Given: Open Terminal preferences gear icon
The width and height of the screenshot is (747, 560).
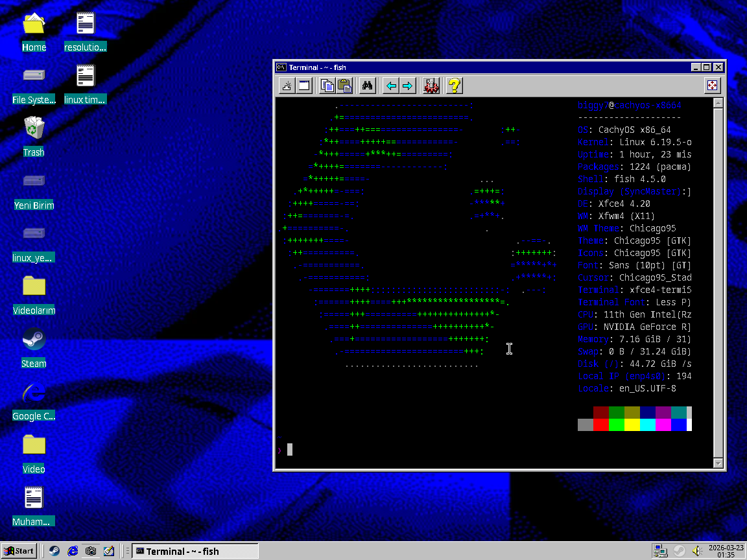Looking at the screenshot, I should (431, 86).
